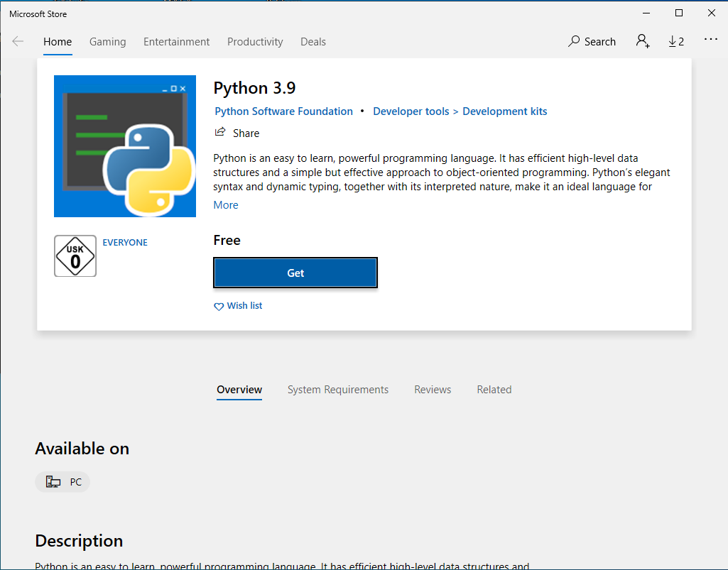The width and height of the screenshot is (728, 570).
Task: Open Python Software Foundation publisher link
Action: (x=283, y=111)
